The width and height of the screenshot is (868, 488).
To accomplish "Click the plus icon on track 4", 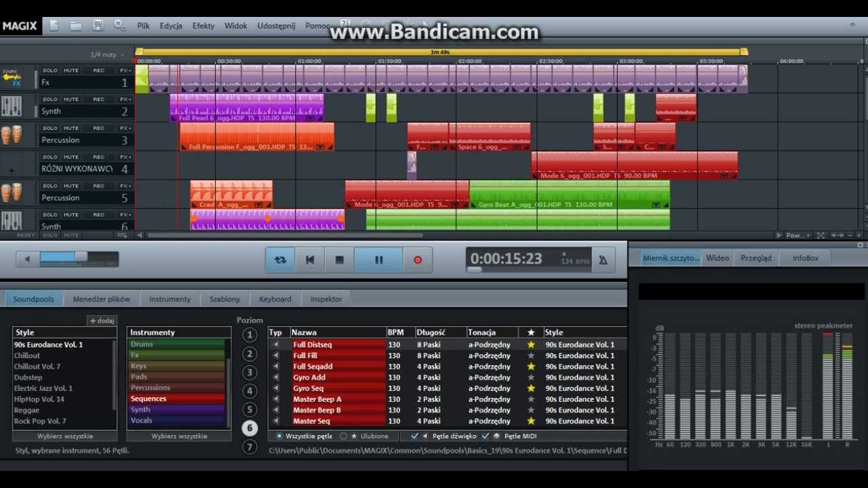I will [11, 171].
